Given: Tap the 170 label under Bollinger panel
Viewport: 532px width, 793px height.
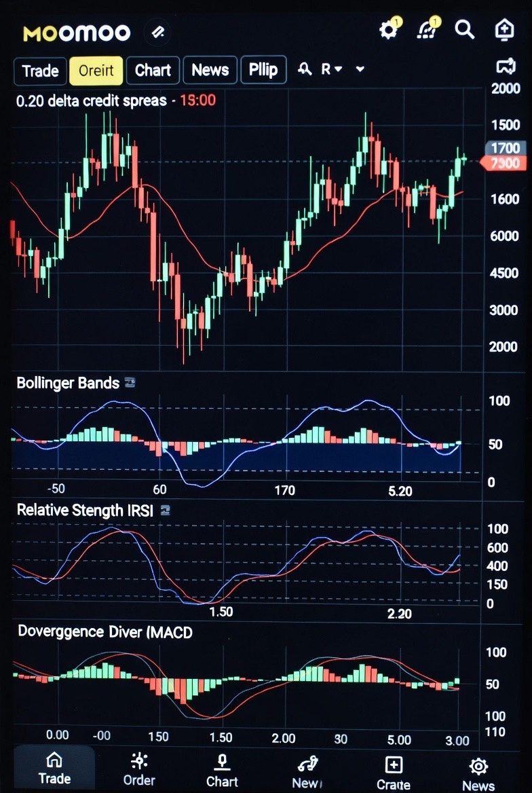Looking at the screenshot, I should (285, 490).
